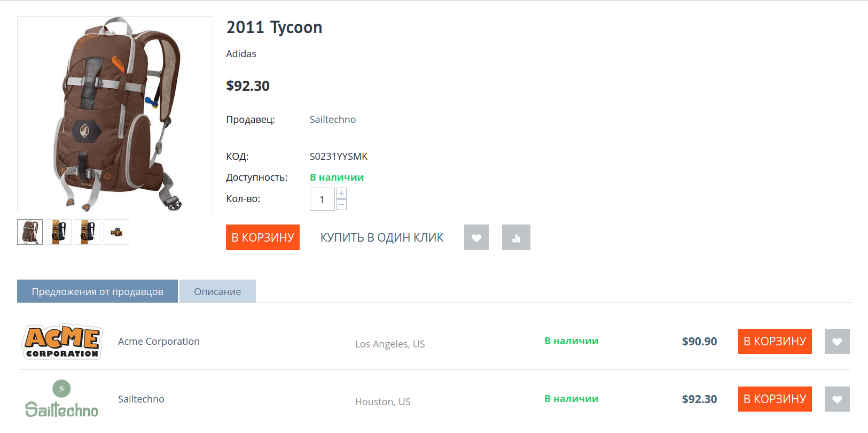Add Sailtechno offer to wishlist
This screenshot has height=433, width=868.
(837, 399)
